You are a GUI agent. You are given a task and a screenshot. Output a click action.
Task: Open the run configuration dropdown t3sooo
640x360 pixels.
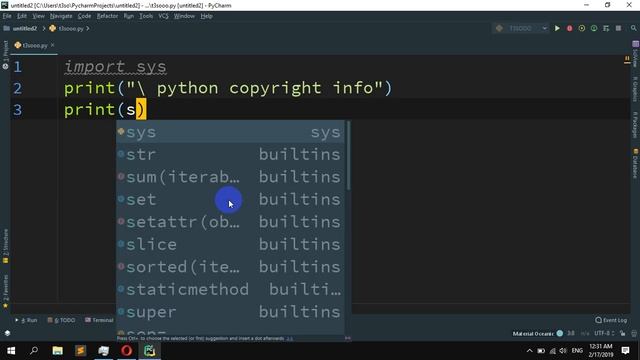pyautogui.click(x=521, y=28)
